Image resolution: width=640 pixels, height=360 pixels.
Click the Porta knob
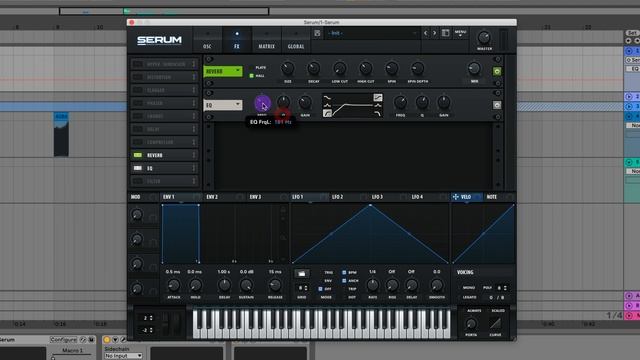pos(471,324)
